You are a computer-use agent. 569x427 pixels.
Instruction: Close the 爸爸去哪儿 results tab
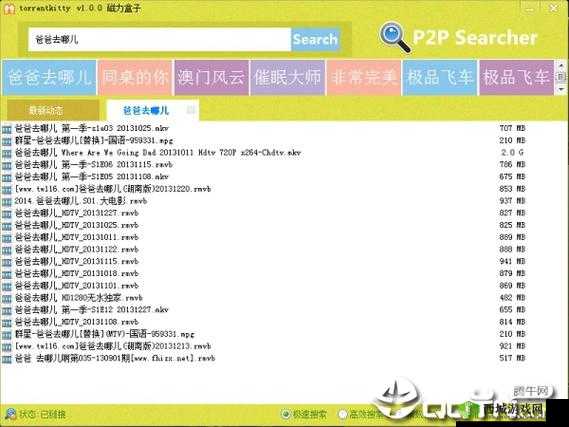click(x=191, y=110)
